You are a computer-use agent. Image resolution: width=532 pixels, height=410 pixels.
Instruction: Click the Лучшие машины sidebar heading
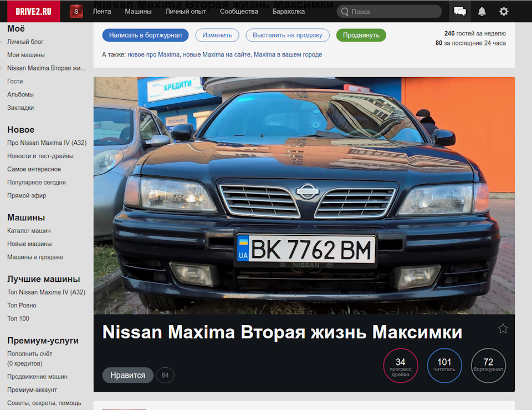(43, 279)
